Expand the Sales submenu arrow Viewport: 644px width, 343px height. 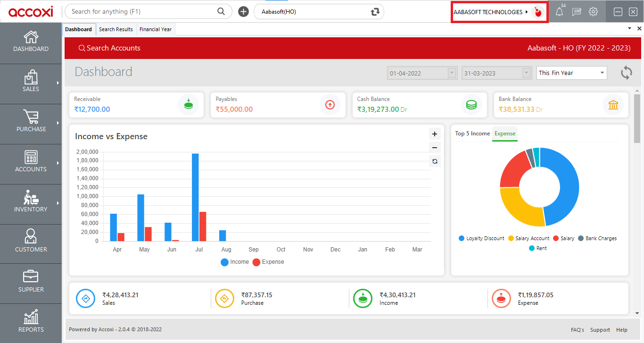[58, 83]
